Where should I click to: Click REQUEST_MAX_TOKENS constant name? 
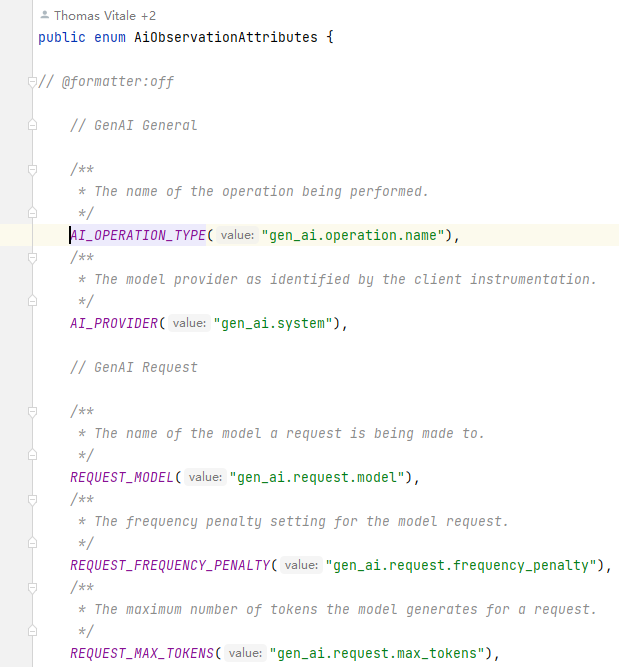click(x=142, y=653)
